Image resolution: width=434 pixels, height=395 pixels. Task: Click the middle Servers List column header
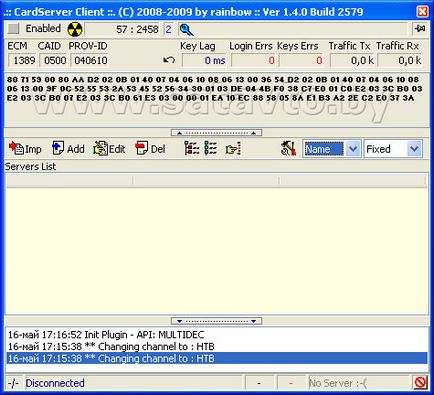click(x=206, y=180)
